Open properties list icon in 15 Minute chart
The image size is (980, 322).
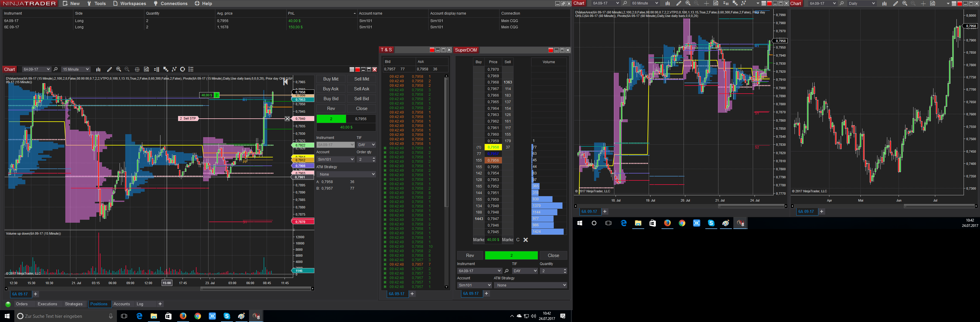click(191, 69)
